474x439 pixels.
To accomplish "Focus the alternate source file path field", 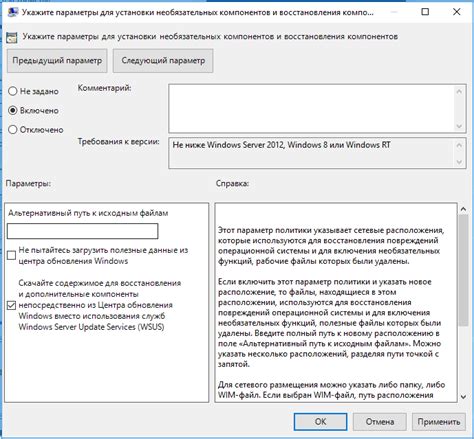I will tap(82, 231).
